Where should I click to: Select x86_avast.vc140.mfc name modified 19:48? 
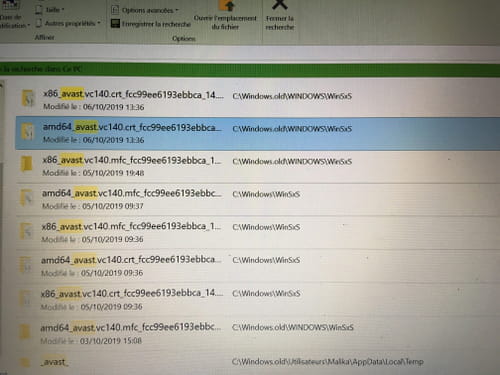[132, 160]
